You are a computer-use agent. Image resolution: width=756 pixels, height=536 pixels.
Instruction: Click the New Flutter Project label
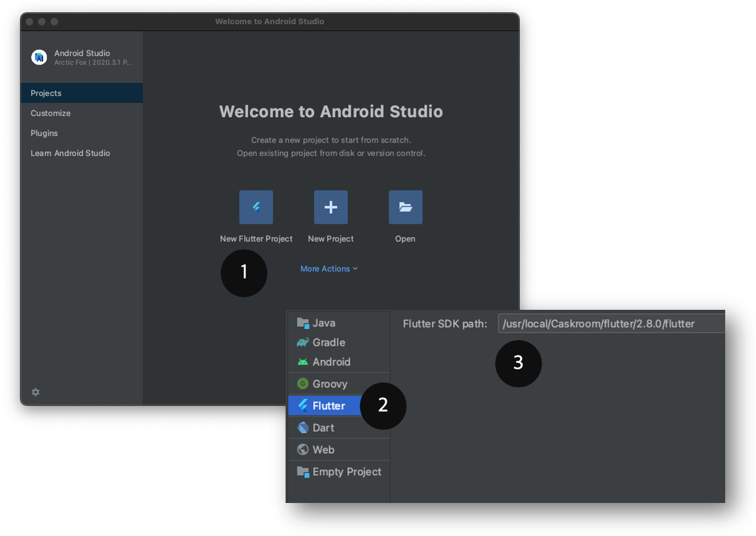[x=256, y=239]
